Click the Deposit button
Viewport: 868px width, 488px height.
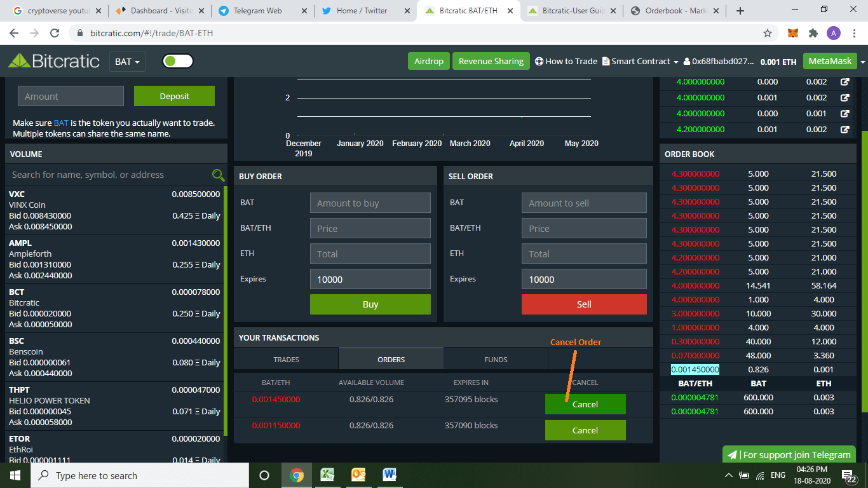(x=174, y=96)
